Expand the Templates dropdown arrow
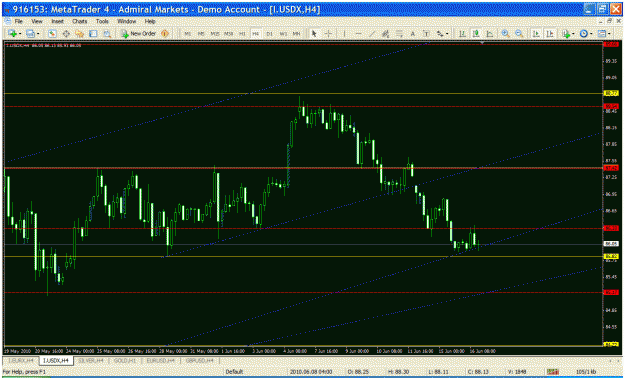625x378 pixels. click(609, 34)
